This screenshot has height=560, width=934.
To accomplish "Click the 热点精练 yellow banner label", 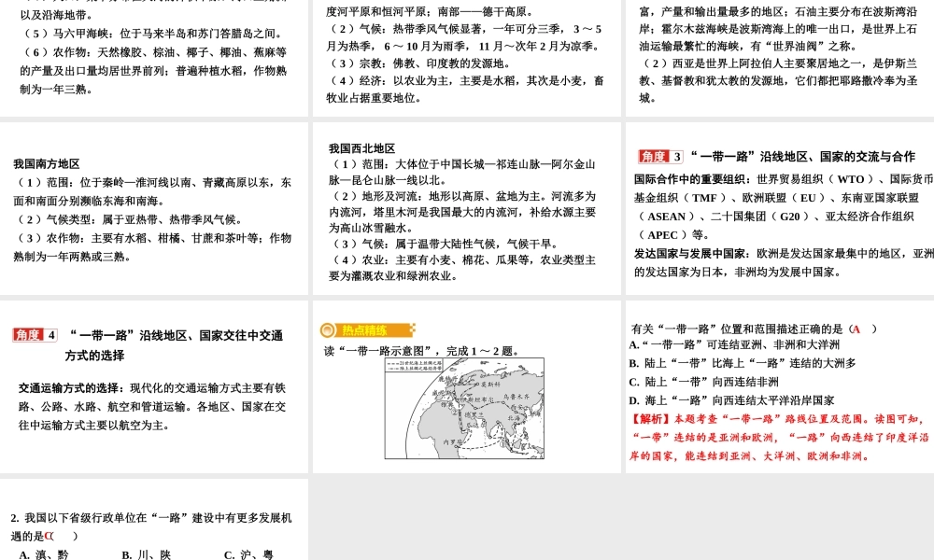I will click(364, 330).
